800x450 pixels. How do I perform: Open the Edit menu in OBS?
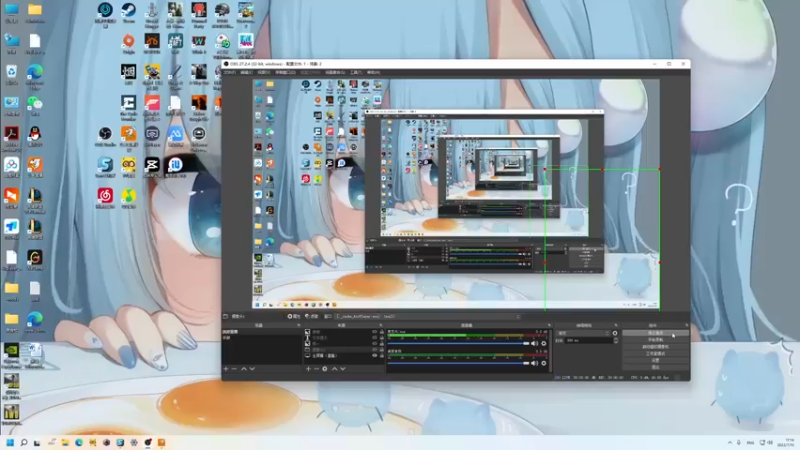pos(246,72)
